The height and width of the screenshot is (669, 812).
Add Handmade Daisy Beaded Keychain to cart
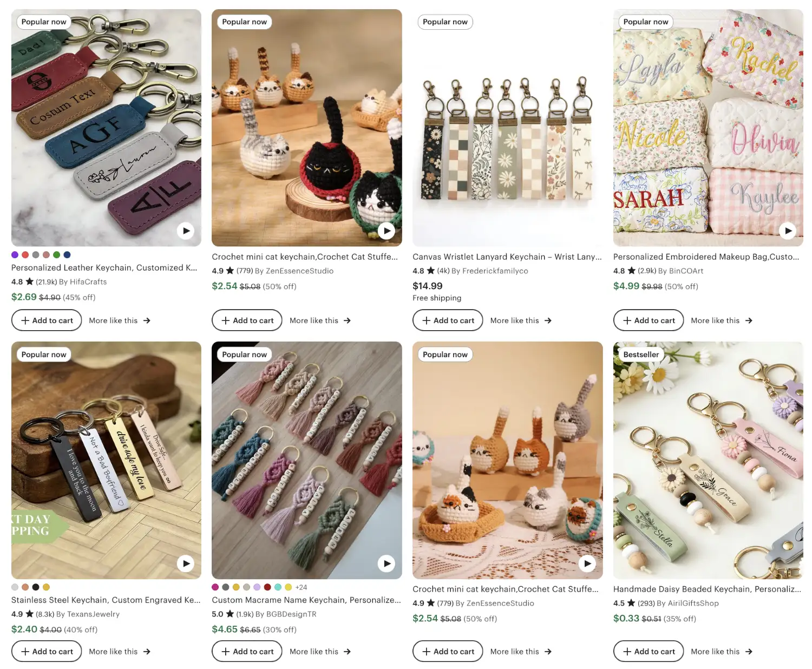point(649,652)
